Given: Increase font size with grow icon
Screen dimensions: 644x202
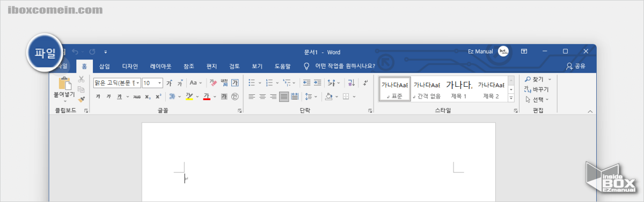Looking at the screenshot, I should [x=169, y=83].
